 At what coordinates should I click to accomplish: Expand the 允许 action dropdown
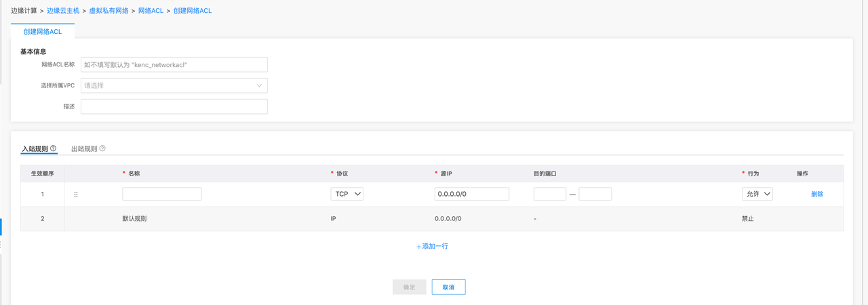click(757, 194)
